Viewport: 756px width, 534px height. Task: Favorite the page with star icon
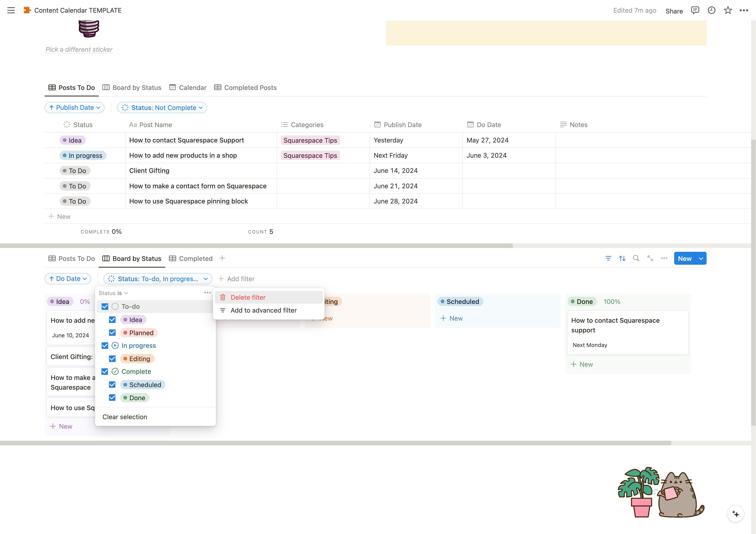(x=728, y=10)
